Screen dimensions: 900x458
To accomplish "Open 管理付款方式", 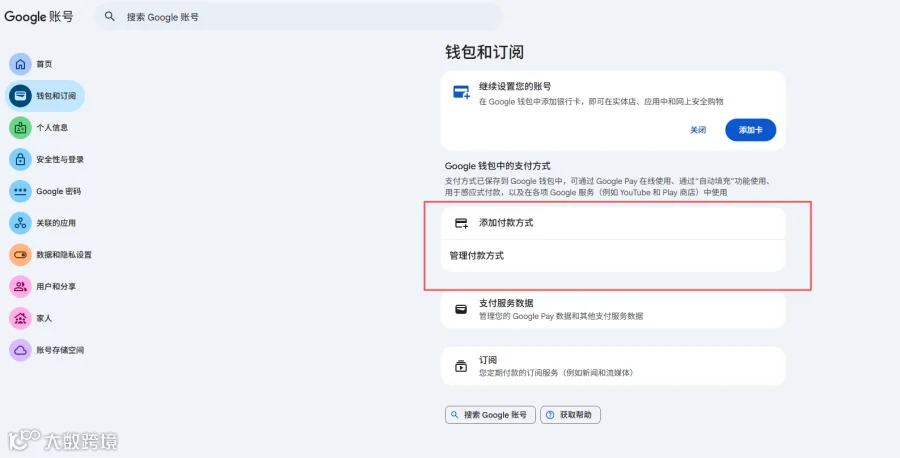I will [x=612, y=256].
